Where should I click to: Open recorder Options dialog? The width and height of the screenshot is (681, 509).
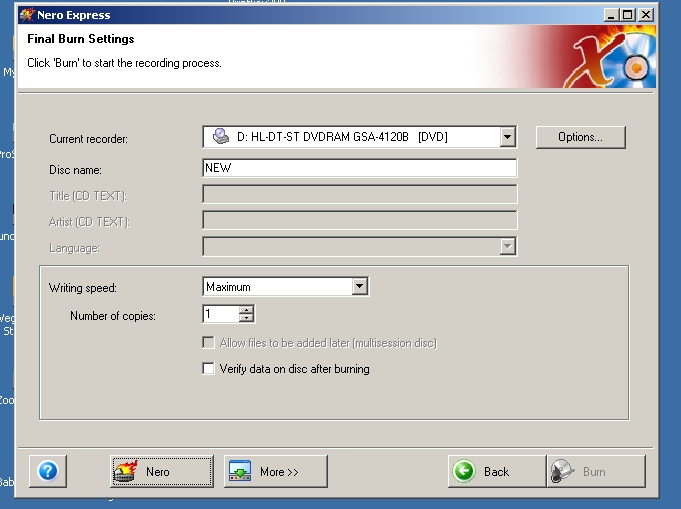(x=581, y=137)
